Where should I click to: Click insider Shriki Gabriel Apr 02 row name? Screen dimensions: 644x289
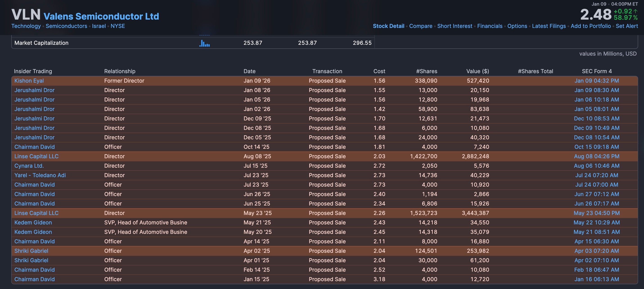pyautogui.click(x=31, y=251)
